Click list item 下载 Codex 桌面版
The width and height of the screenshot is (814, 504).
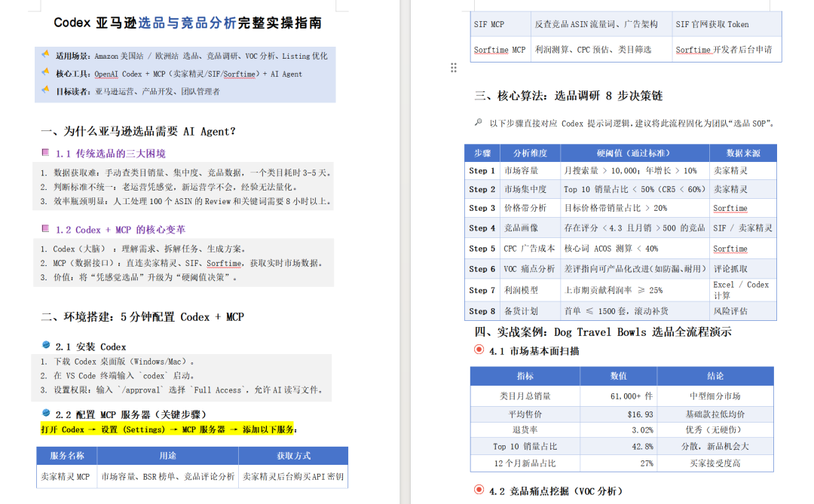(x=118, y=362)
